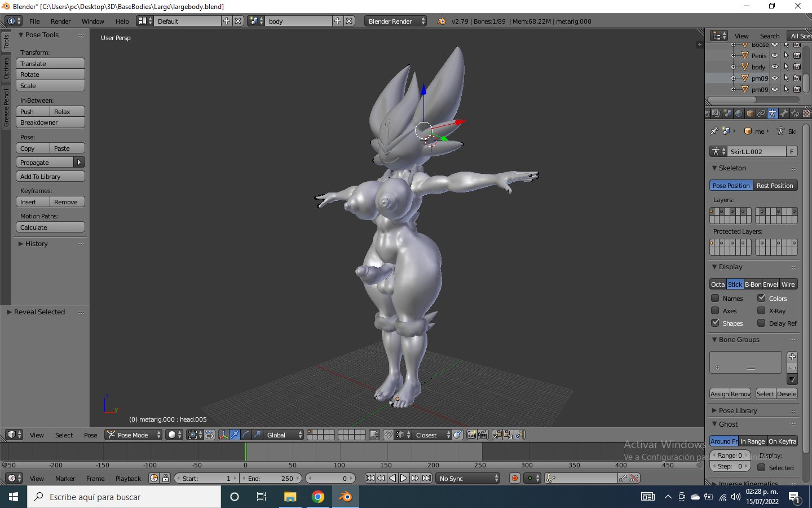This screenshot has height=508, width=812.
Task: Open the Render menu
Action: (x=60, y=21)
